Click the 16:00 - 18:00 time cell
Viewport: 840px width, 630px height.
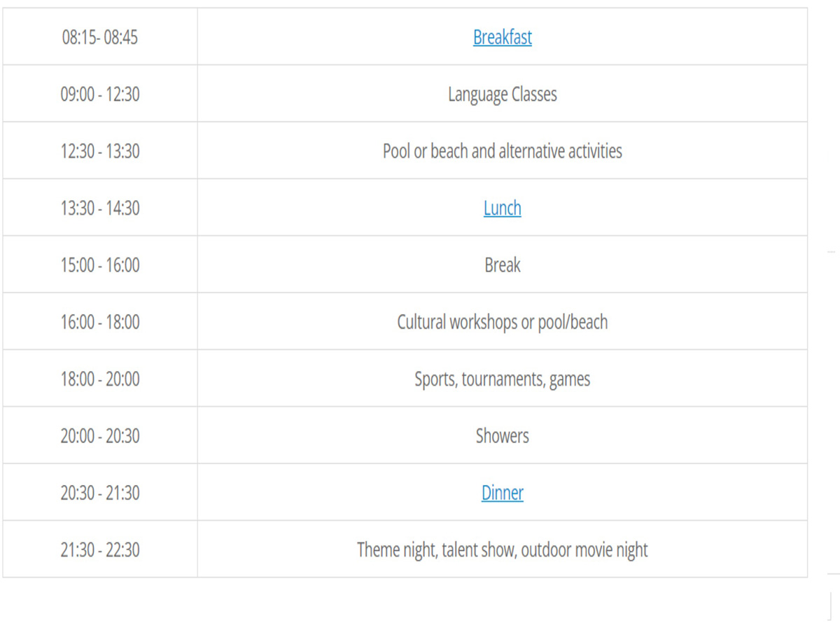100,322
